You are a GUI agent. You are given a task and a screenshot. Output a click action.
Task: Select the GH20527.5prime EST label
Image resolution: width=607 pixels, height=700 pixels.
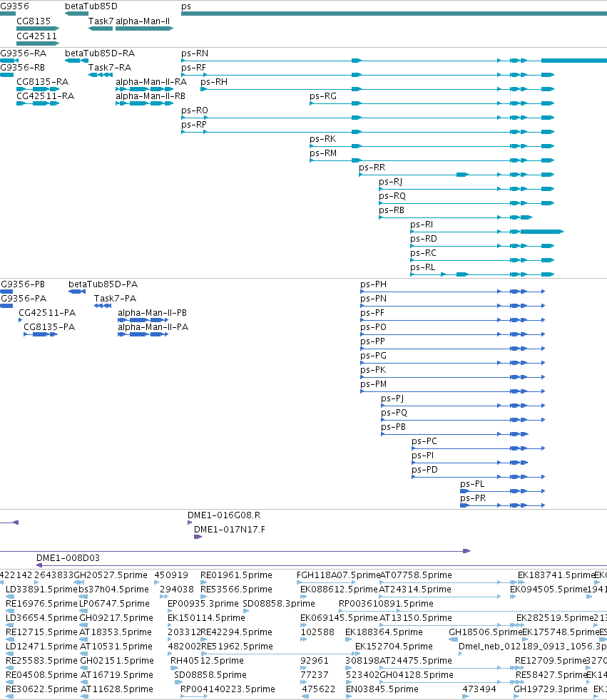coord(111,575)
